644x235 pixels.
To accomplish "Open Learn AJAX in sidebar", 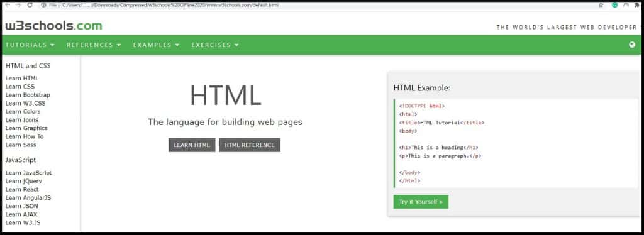I will (x=21, y=214).
